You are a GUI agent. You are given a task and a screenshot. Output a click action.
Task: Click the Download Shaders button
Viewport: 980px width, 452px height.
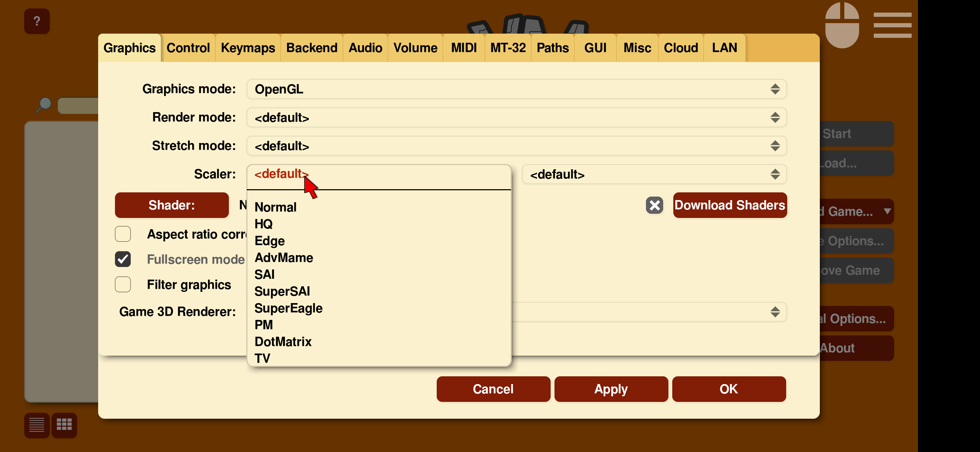tap(729, 205)
